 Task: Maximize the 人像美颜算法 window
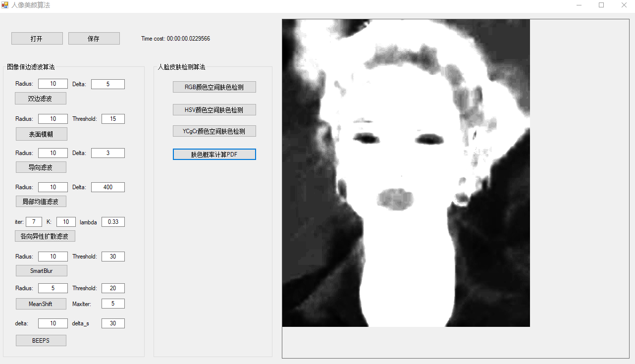tap(601, 5)
